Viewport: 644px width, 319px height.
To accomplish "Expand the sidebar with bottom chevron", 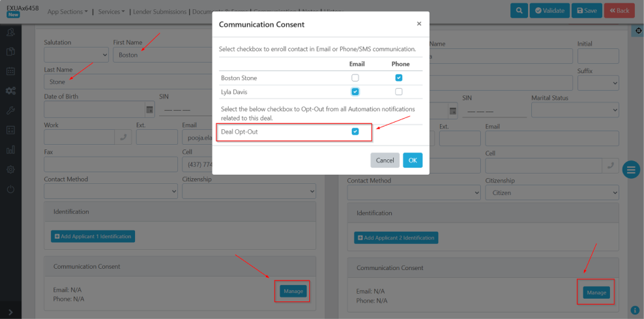I will pyautogui.click(x=10, y=312).
